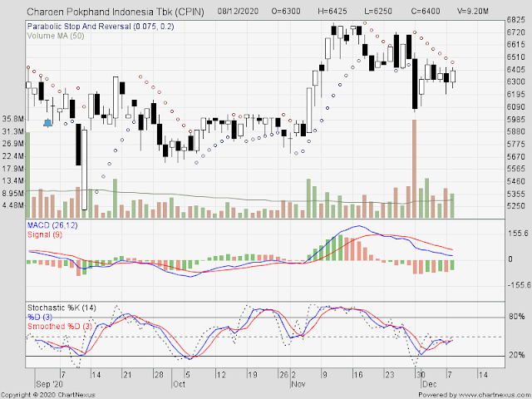Click the long white candlestick on Sep 11
Viewport: 532px width, 399px height.
(84, 170)
